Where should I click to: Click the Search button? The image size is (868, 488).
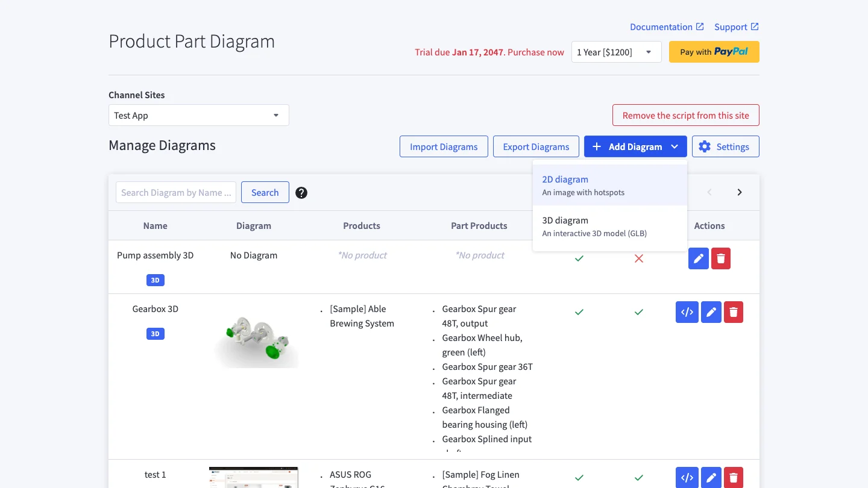265,192
